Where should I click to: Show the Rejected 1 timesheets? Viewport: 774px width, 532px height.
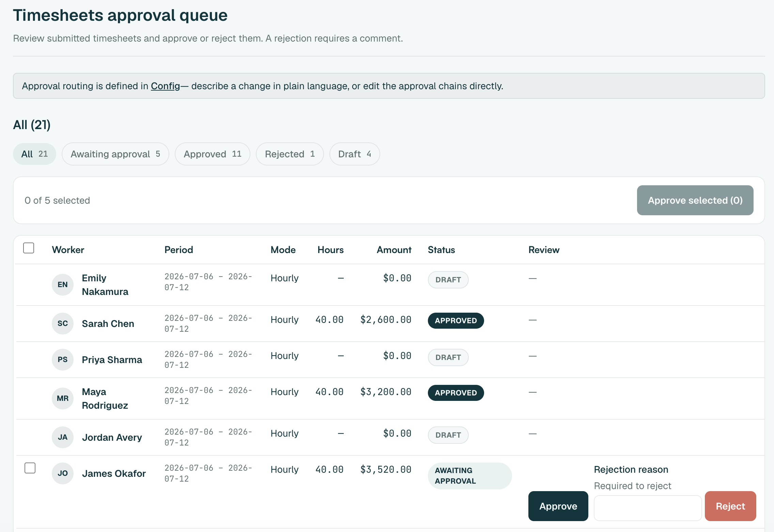[x=290, y=154]
